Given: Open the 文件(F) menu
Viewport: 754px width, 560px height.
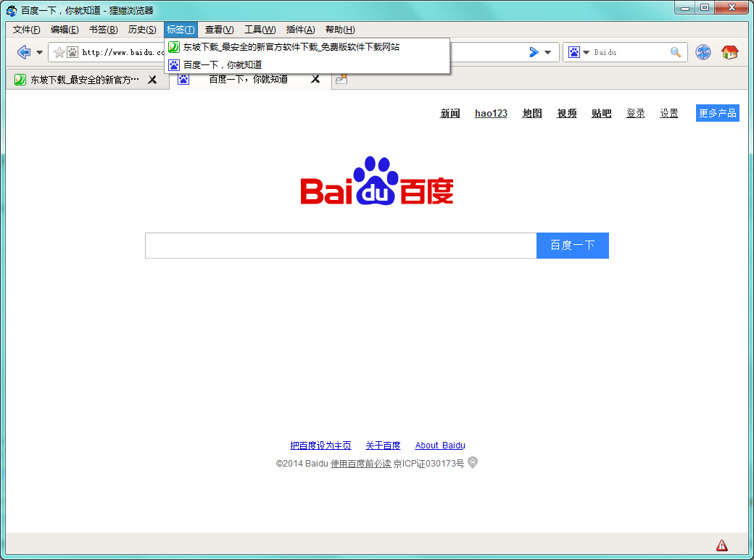Looking at the screenshot, I should 26,30.
